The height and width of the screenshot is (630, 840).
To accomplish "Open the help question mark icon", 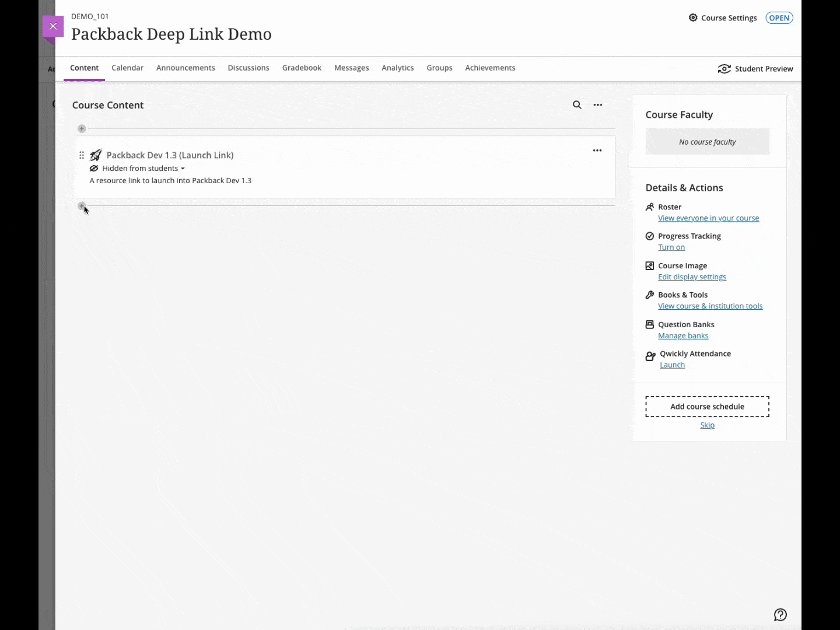I will click(x=780, y=615).
